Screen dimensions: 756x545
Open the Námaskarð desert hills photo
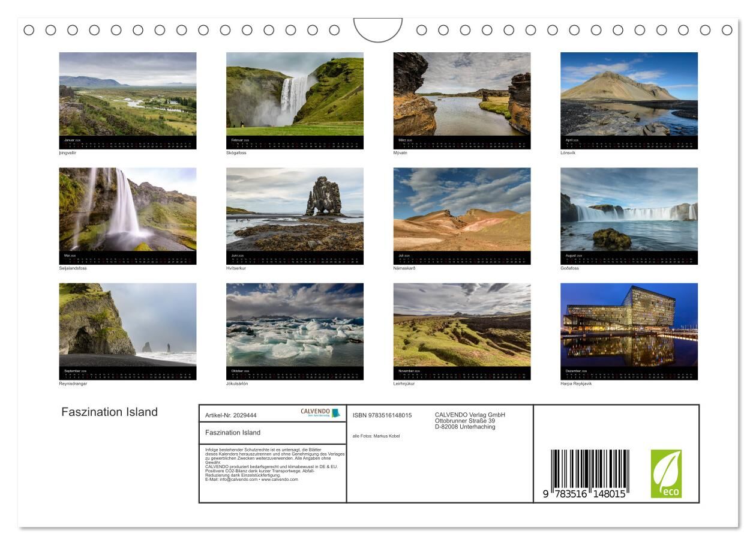tap(461, 209)
